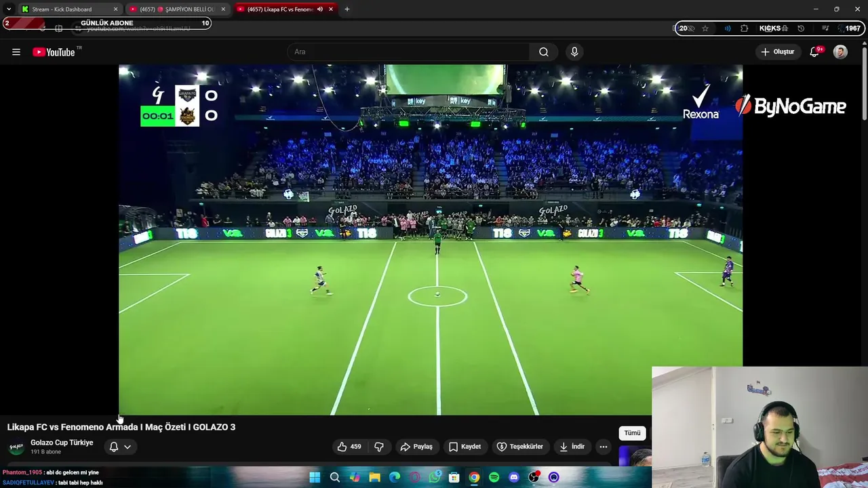Click the video player to pause playback

click(431, 240)
